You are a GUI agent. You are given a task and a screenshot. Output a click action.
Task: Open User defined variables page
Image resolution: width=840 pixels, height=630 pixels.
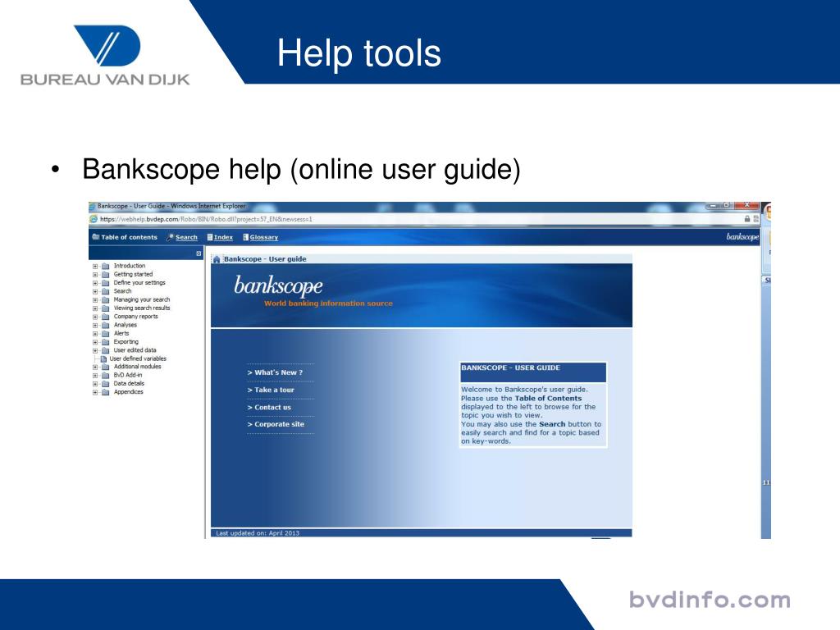click(138, 359)
